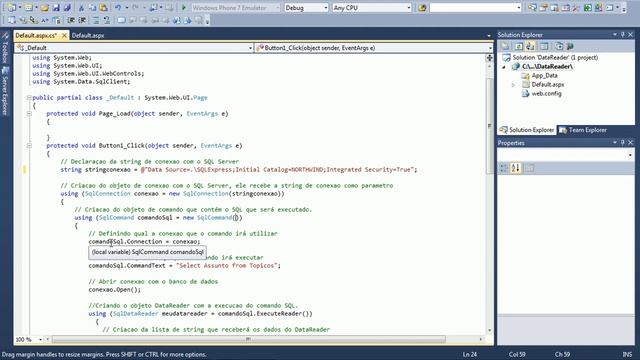Switch Properties panel to Categorized view
The height and width of the screenshot is (360, 640).
504,168
